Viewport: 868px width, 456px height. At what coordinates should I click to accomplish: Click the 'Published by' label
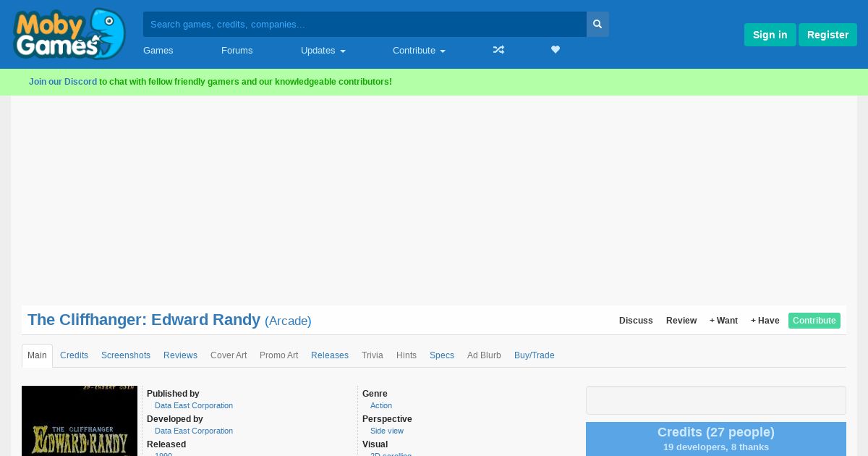(x=173, y=394)
